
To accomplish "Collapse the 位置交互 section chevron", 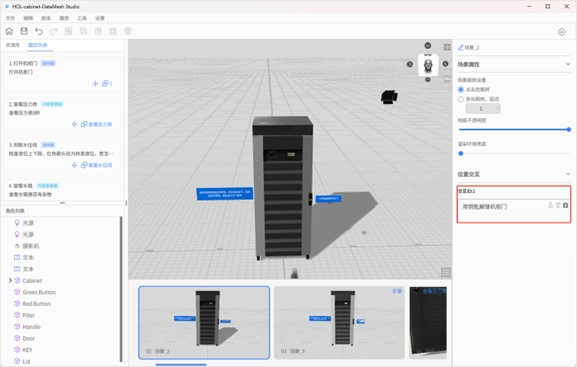I will (568, 174).
